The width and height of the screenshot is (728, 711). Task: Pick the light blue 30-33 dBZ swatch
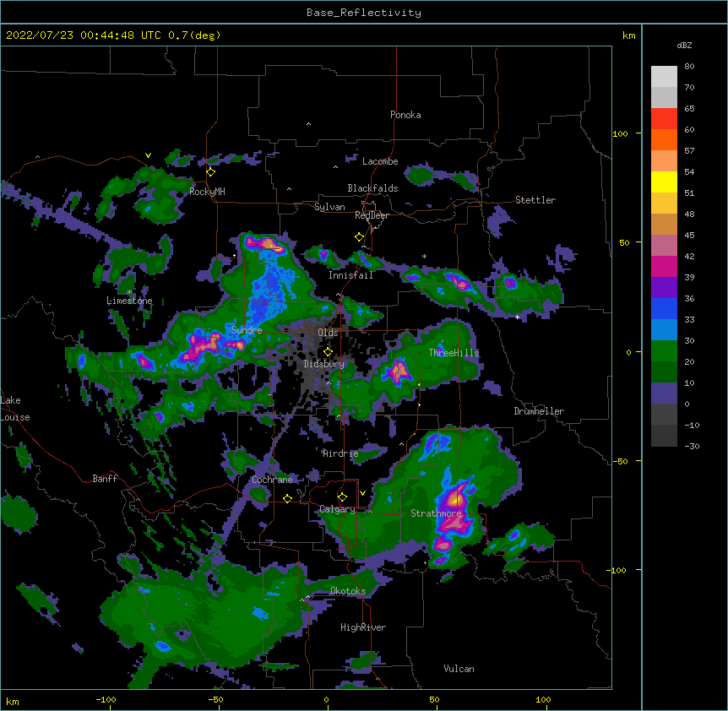pos(664,330)
